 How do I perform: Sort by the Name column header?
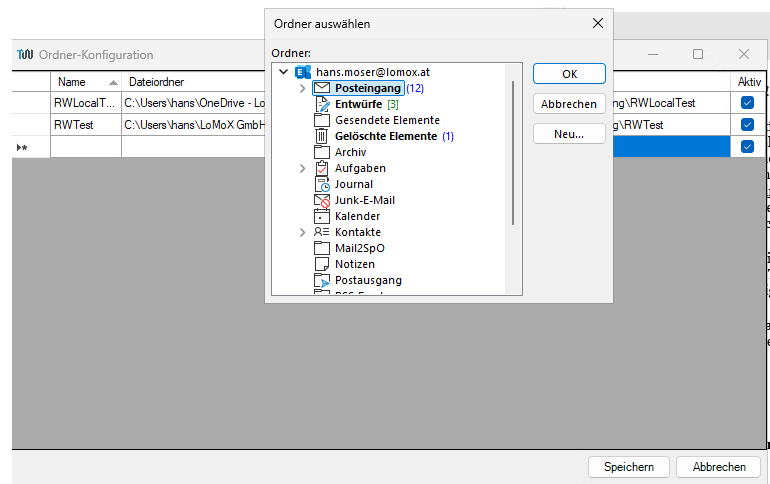pos(86,81)
